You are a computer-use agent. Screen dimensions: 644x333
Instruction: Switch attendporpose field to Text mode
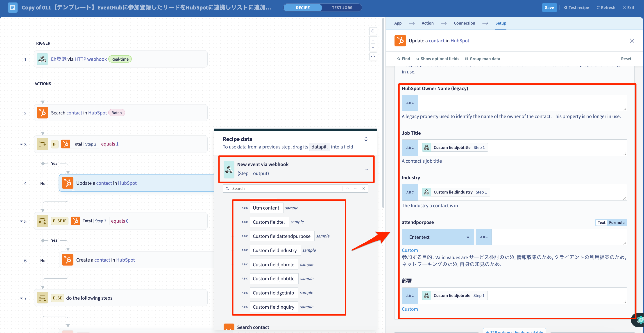coord(601,222)
